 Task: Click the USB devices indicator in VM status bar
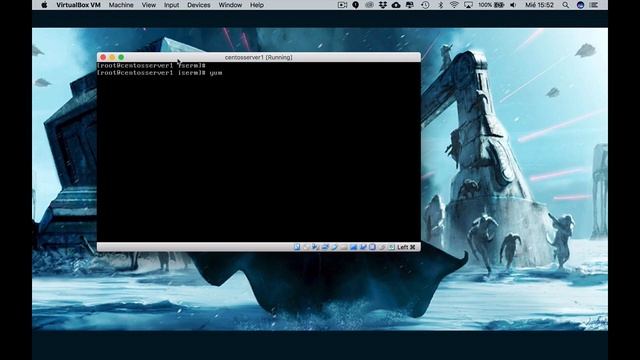point(335,247)
